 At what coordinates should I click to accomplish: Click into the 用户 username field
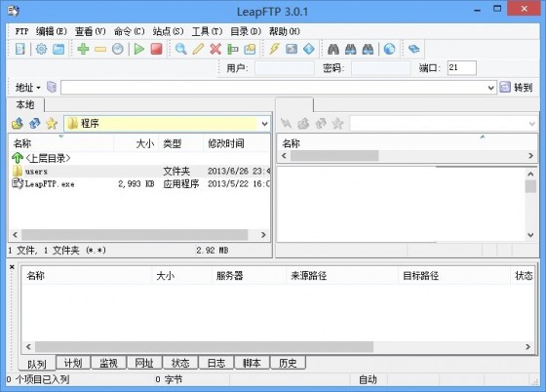285,68
